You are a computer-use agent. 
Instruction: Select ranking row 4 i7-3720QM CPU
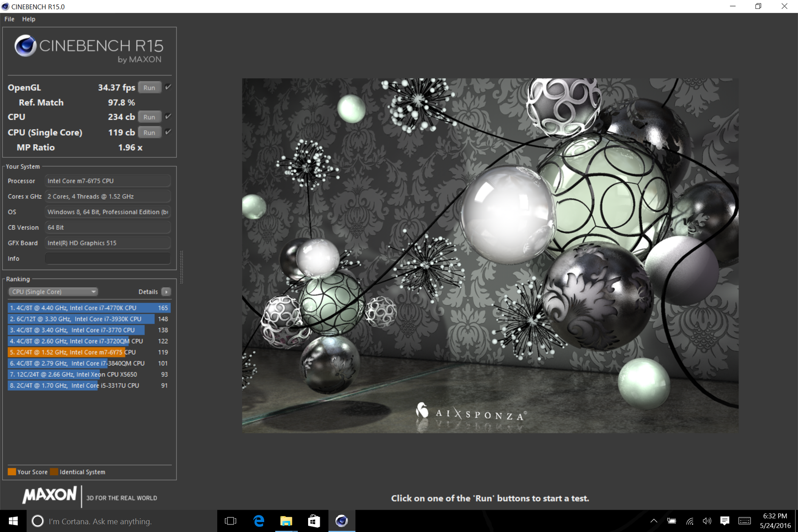89,341
